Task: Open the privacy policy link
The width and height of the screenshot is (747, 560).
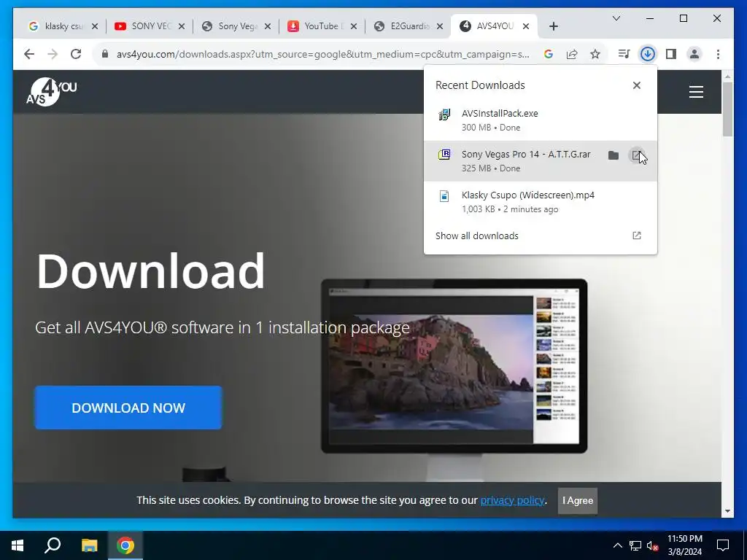Action: click(x=512, y=500)
